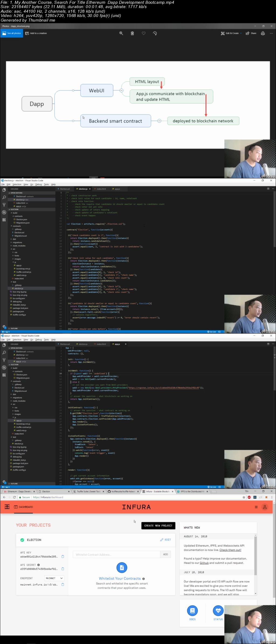Screen dimensions: 276x644
Task: Go back in the Infura browser window
Action: [x=4, y=497]
